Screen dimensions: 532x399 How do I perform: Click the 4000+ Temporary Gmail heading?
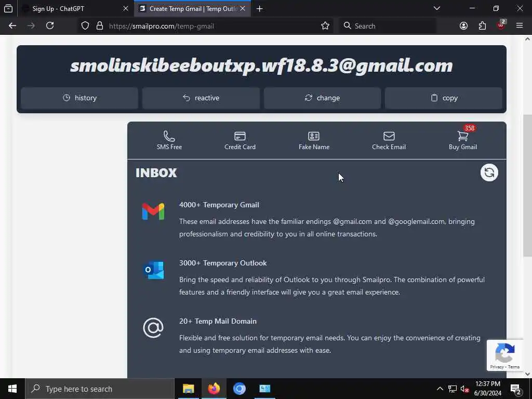coord(219,205)
